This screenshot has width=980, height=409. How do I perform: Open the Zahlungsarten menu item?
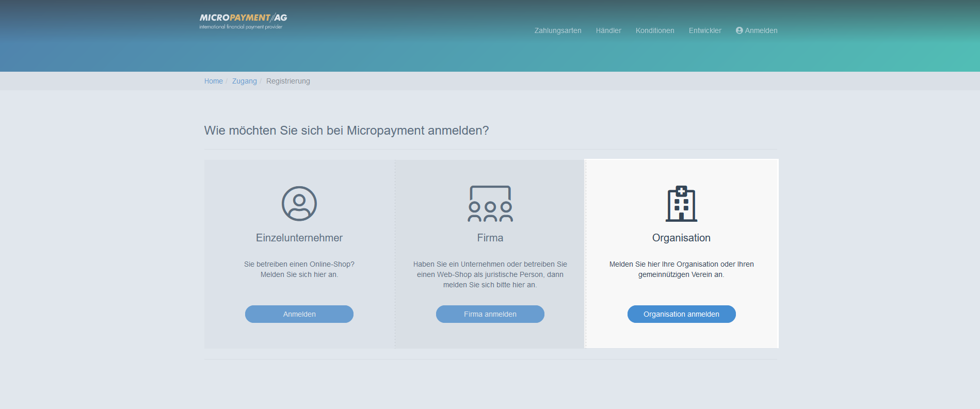(558, 30)
